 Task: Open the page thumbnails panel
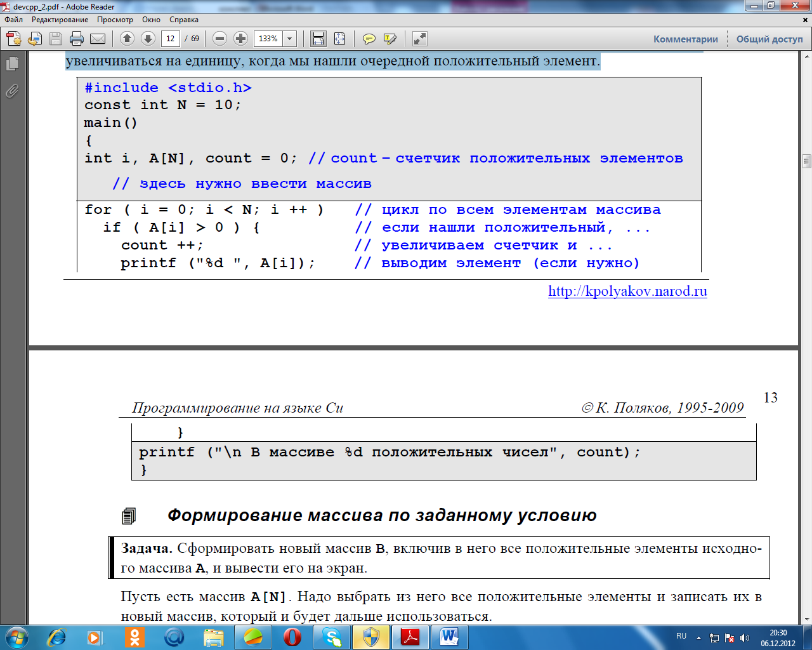(x=12, y=63)
